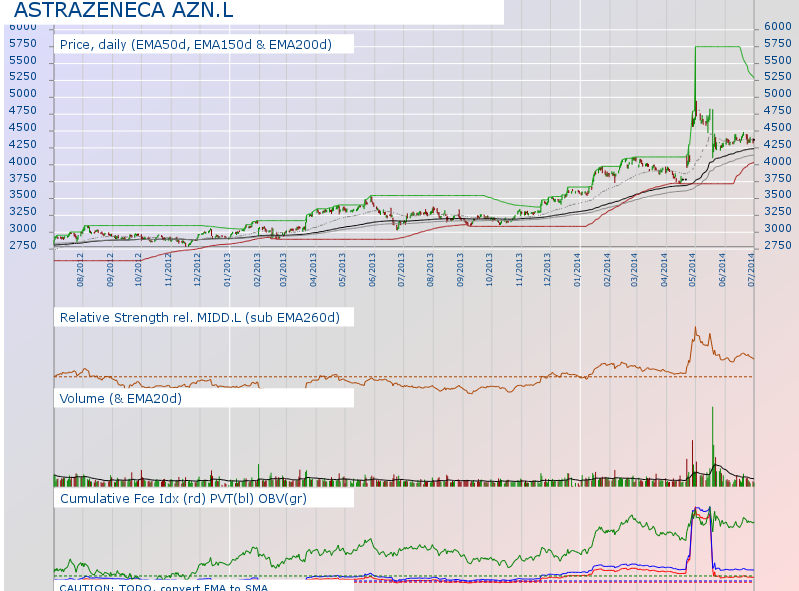The image size is (799, 591).
Task: Select the 07/2014 date label
Action: [x=751, y=270]
